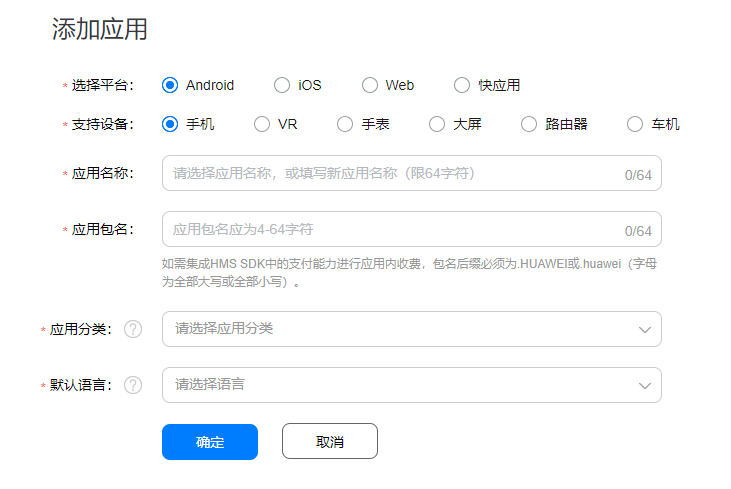The height and width of the screenshot is (489, 731).
Task: Click the HMS SDK package name hint text
Action: pyautogui.click(x=409, y=273)
